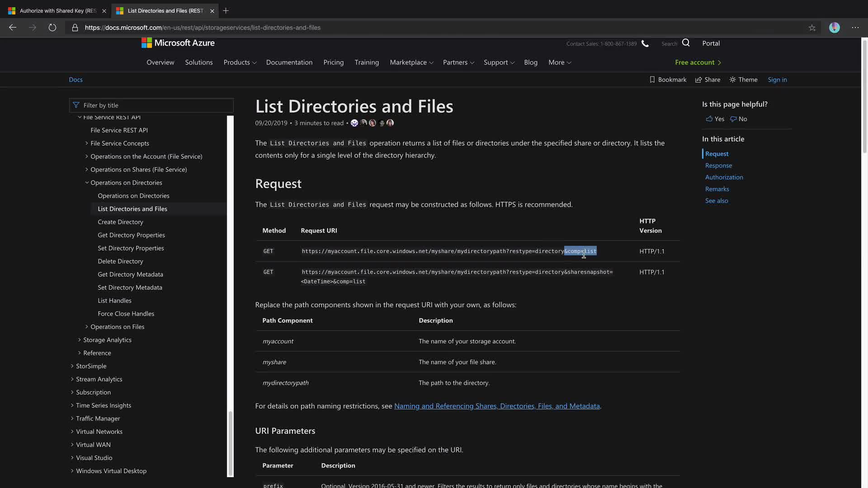Open the browser profile avatar
The image size is (868, 488).
pyautogui.click(x=834, y=28)
